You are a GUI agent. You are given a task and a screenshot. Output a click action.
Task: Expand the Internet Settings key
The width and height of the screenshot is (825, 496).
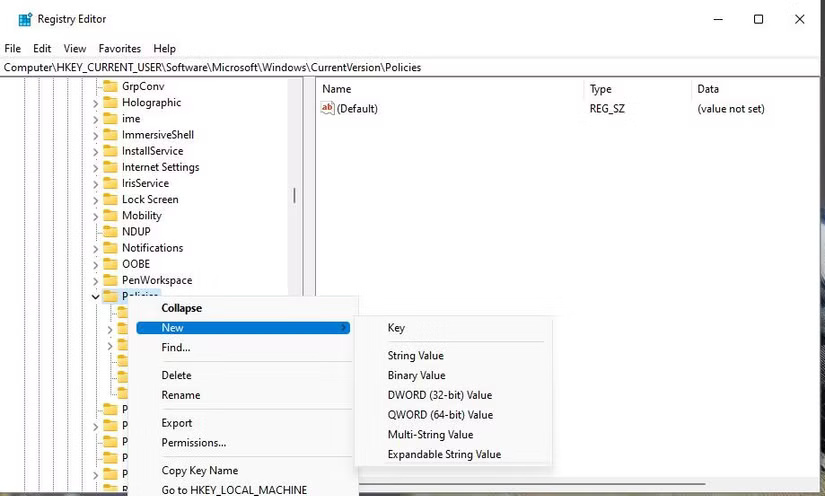click(95, 168)
